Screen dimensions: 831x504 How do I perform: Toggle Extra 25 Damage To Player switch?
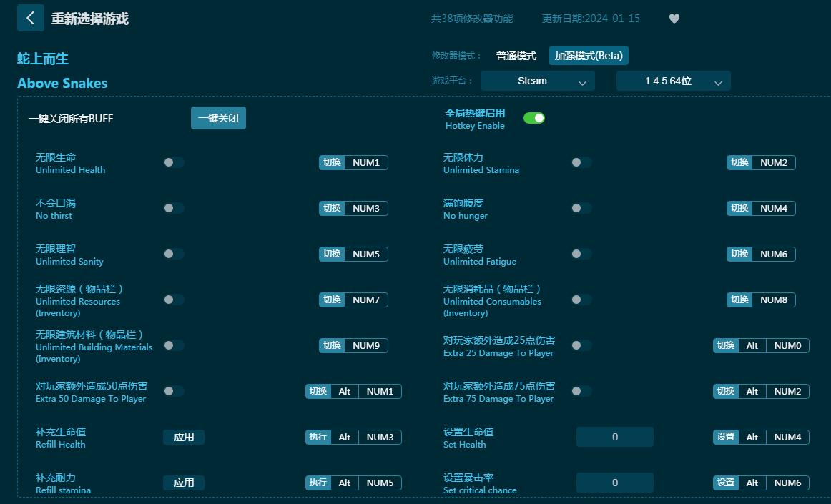pyautogui.click(x=581, y=345)
